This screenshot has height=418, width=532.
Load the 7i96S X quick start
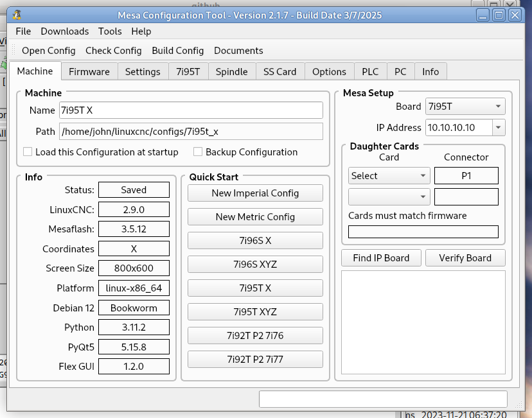click(255, 240)
